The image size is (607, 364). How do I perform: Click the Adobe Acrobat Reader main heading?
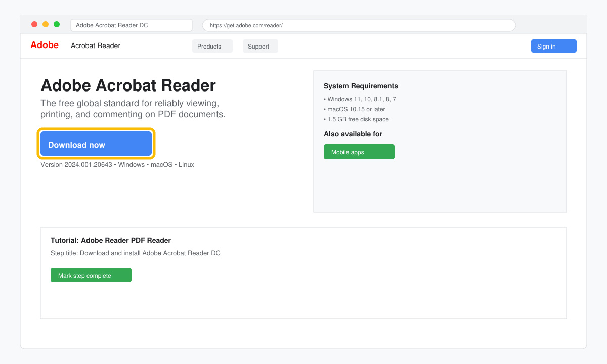click(128, 85)
